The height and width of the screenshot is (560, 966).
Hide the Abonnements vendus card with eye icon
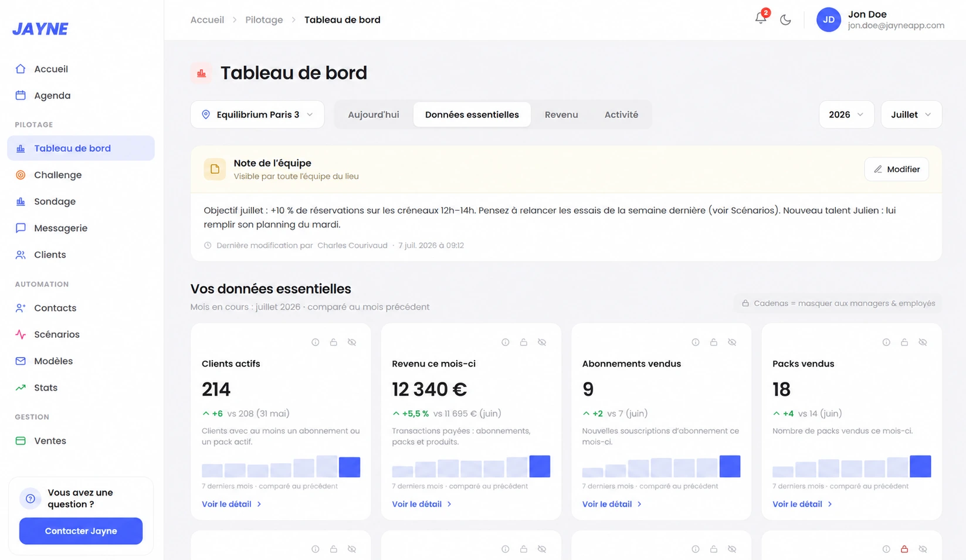tap(732, 342)
